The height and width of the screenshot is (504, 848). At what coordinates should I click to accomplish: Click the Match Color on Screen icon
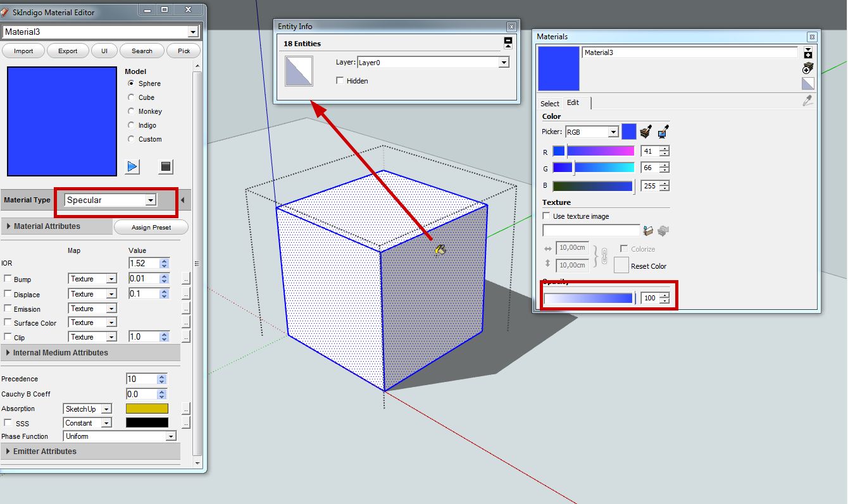click(663, 132)
